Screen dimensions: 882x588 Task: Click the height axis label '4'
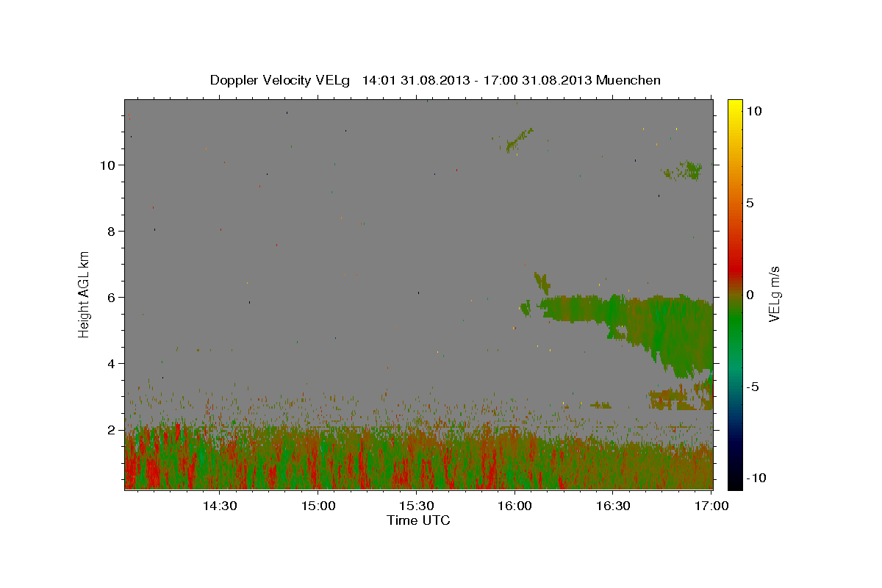pyautogui.click(x=112, y=363)
